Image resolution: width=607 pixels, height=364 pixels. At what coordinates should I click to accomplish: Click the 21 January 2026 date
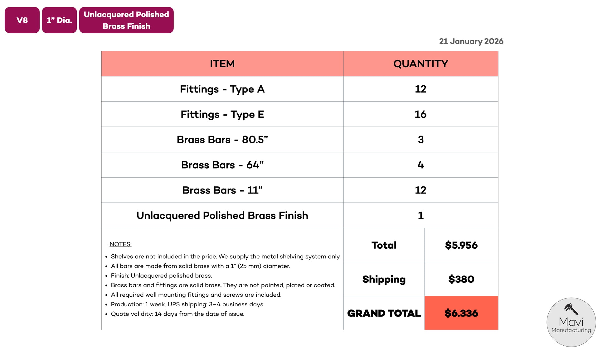[471, 41]
